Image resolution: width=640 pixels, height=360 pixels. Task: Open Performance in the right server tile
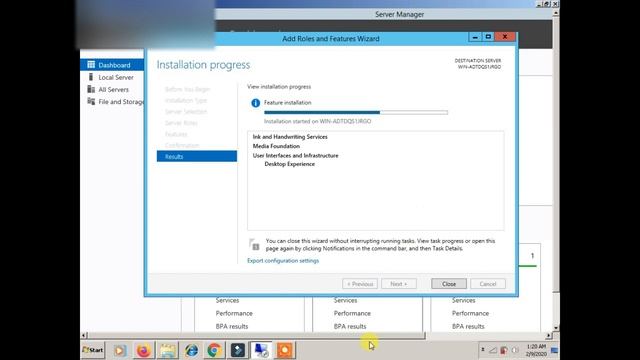470,313
